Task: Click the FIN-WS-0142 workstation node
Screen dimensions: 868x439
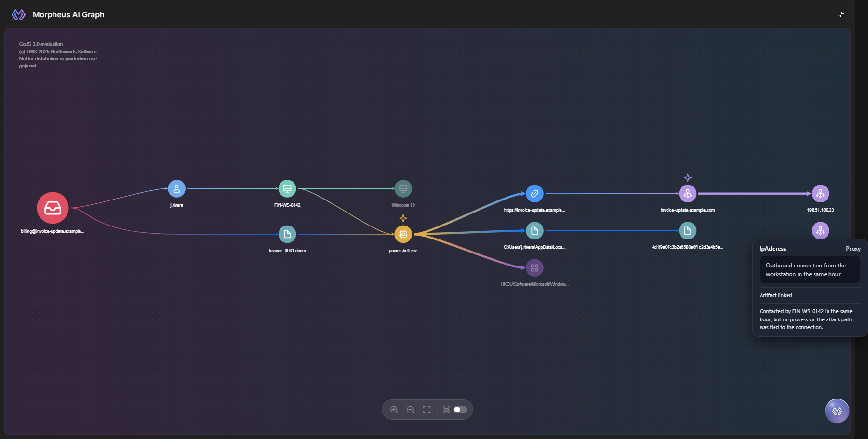Action: pyautogui.click(x=287, y=188)
